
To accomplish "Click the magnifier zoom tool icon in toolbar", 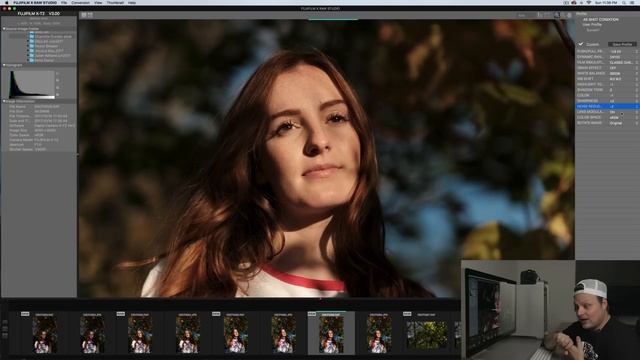I will pyautogui.click(x=556, y=15).
